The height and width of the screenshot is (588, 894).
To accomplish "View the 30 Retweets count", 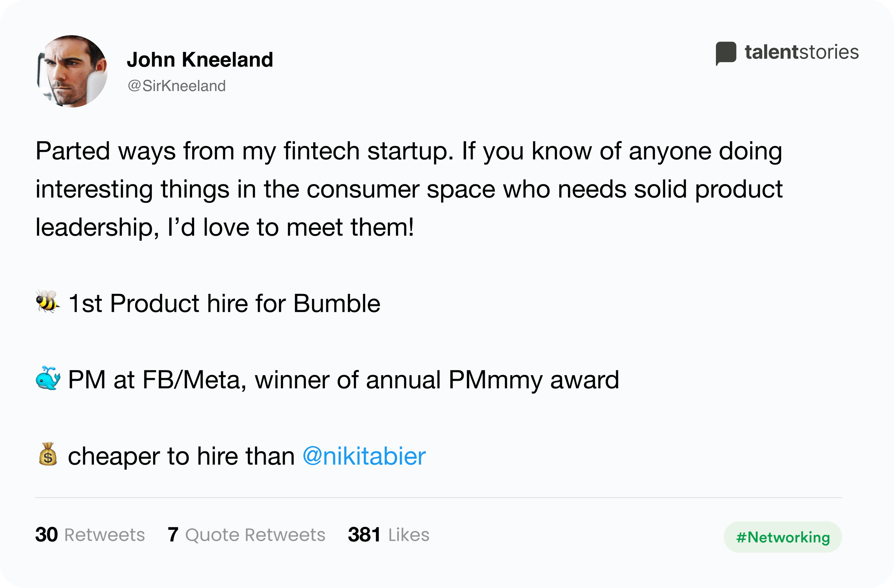I will click(x=90, y=535).
